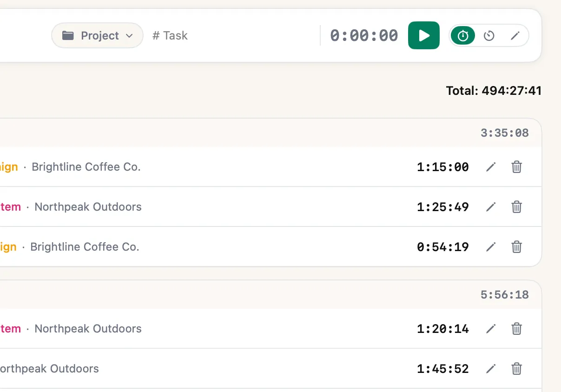
Task: Click the Total: 494:27:41 text
Action: (x=494, y=91)
